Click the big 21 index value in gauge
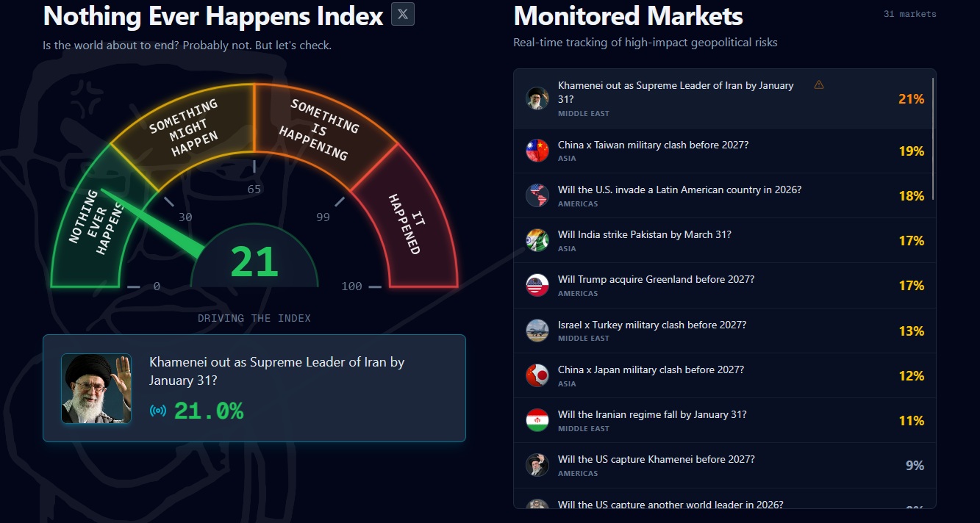 click(254, 262)
